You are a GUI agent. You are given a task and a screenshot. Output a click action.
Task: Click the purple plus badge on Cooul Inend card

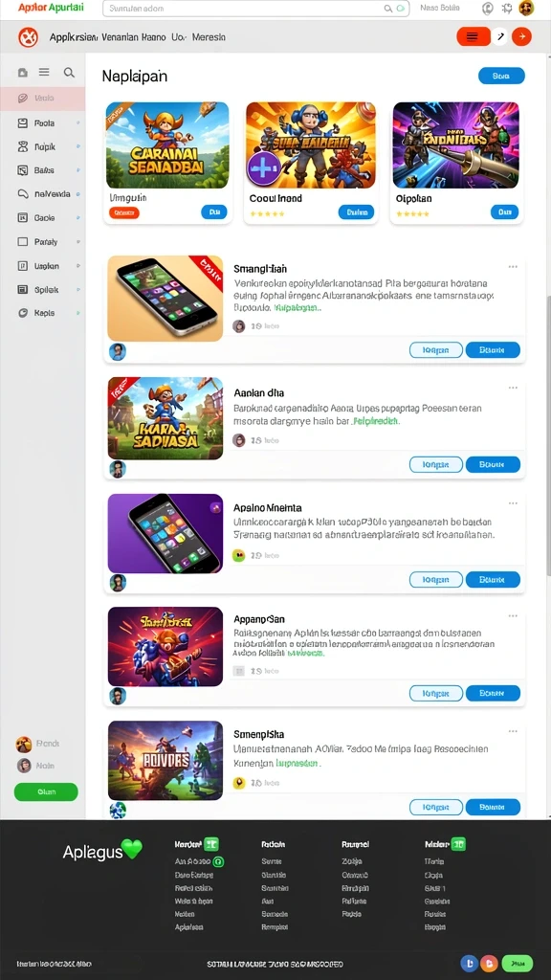click(263, 168)
